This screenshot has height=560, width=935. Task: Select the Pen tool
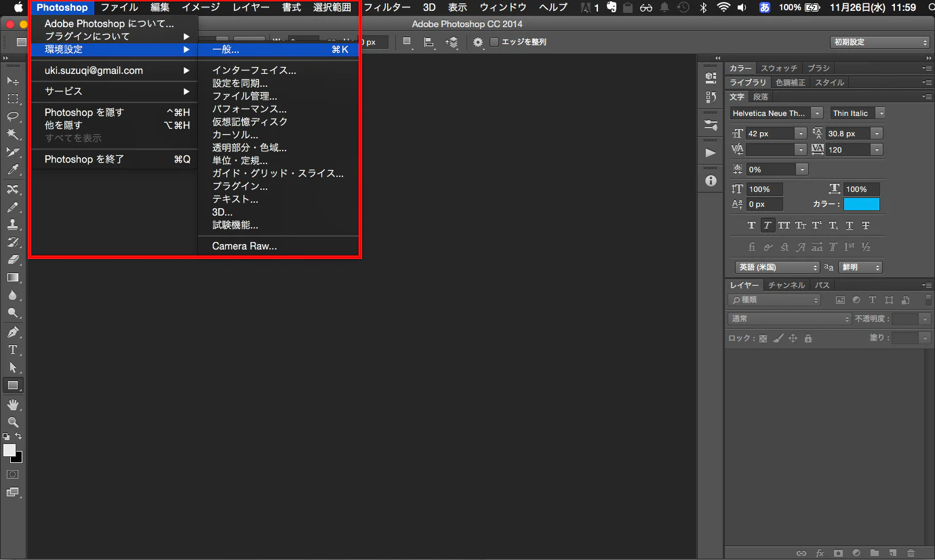click(x=12, y=332)
